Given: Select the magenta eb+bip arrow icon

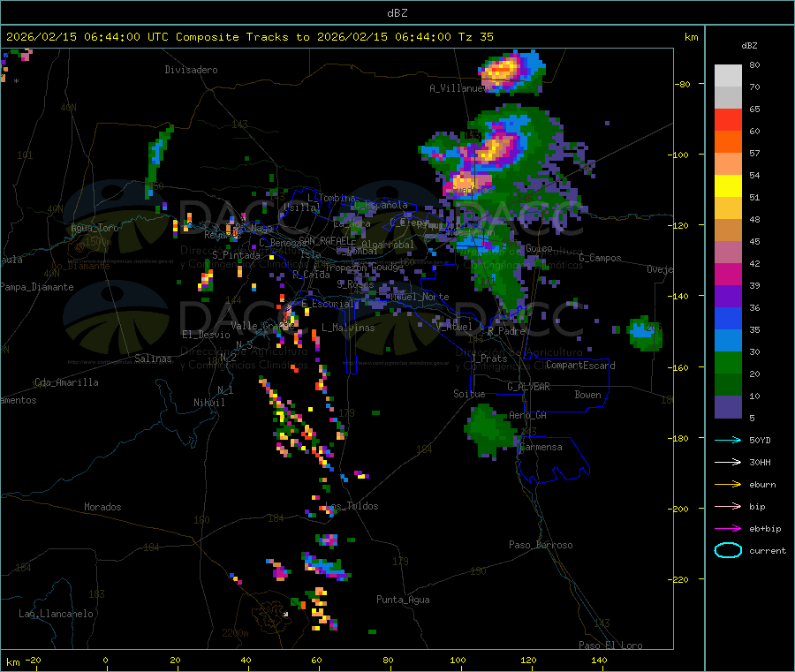Looking at the screenshot, I should pos(728,529).
